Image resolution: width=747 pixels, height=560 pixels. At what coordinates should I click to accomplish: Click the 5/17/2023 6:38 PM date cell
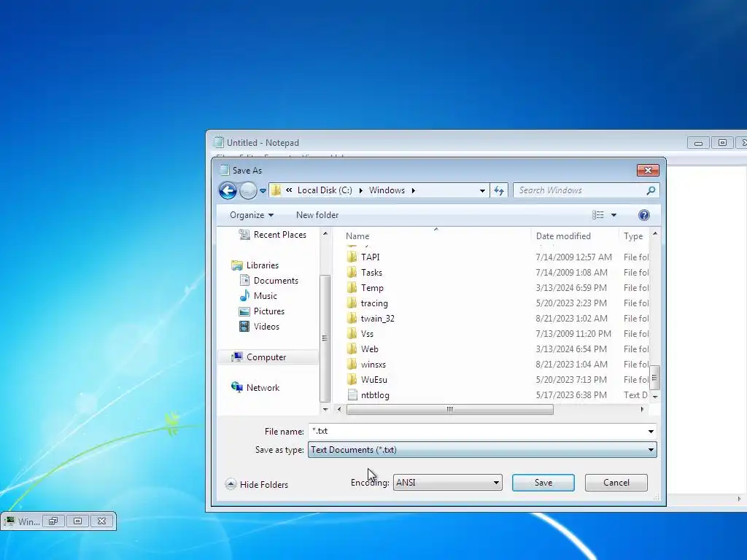(x=571, y=394)
